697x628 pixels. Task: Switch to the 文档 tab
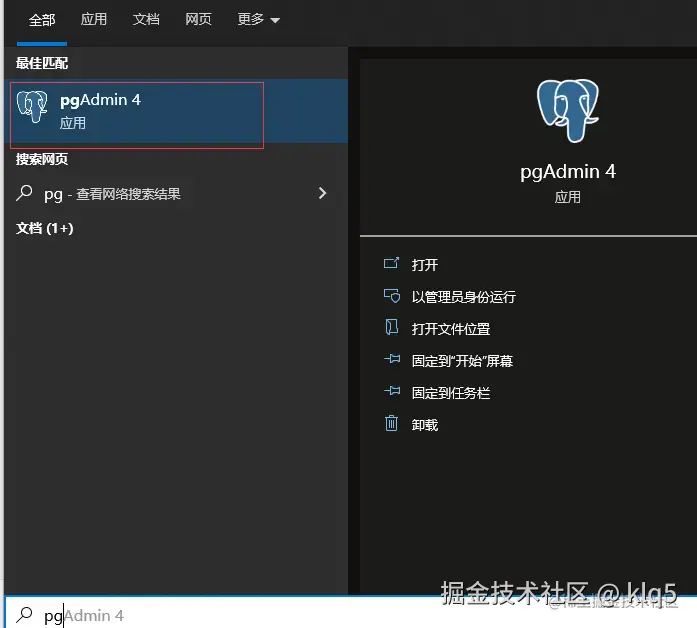[146, 20]
